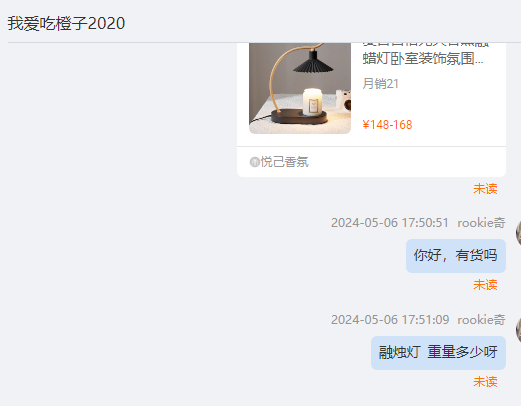Open product title 蜡灯卧室装饰氛围
Viewport: 521px width, 406px height.
click(423, 58)
